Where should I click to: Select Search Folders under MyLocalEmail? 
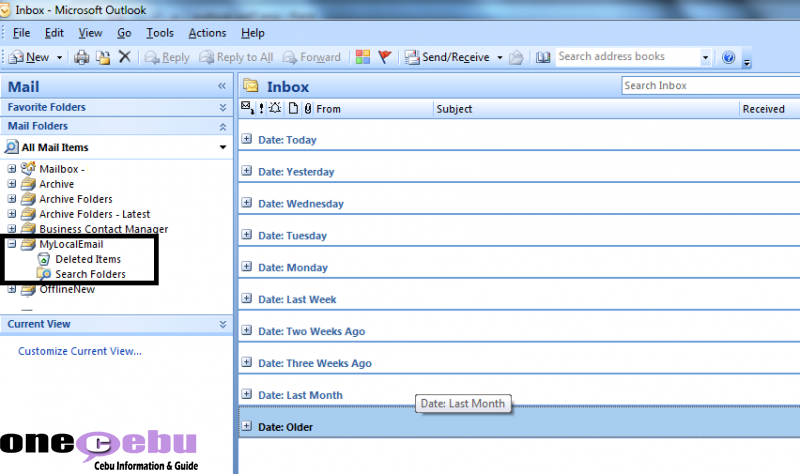(90, 274)
